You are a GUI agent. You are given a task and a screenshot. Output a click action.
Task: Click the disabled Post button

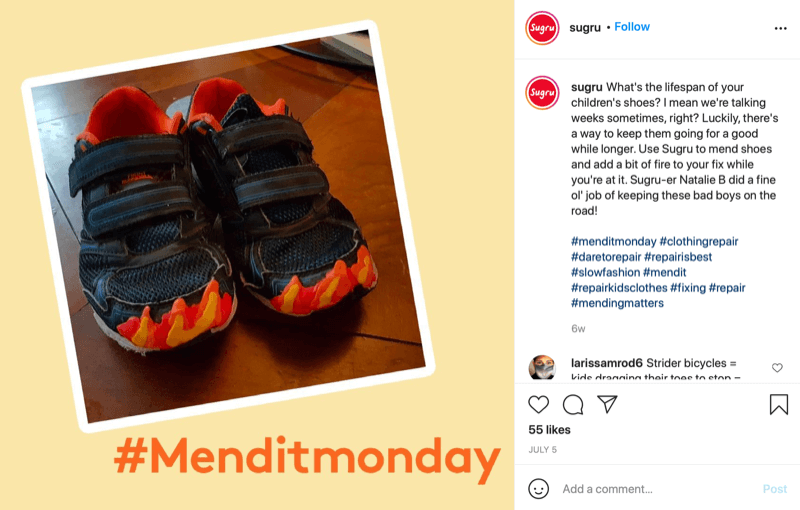pos(774,489)
